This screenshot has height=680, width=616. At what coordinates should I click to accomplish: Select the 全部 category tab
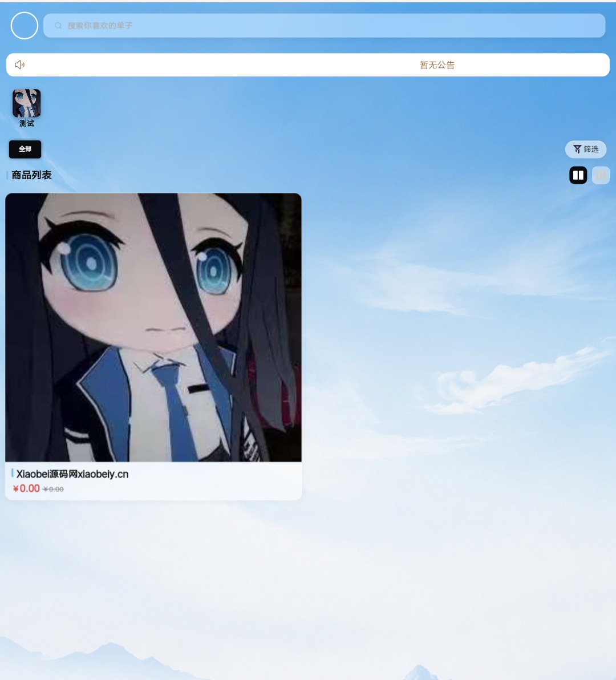25,149
